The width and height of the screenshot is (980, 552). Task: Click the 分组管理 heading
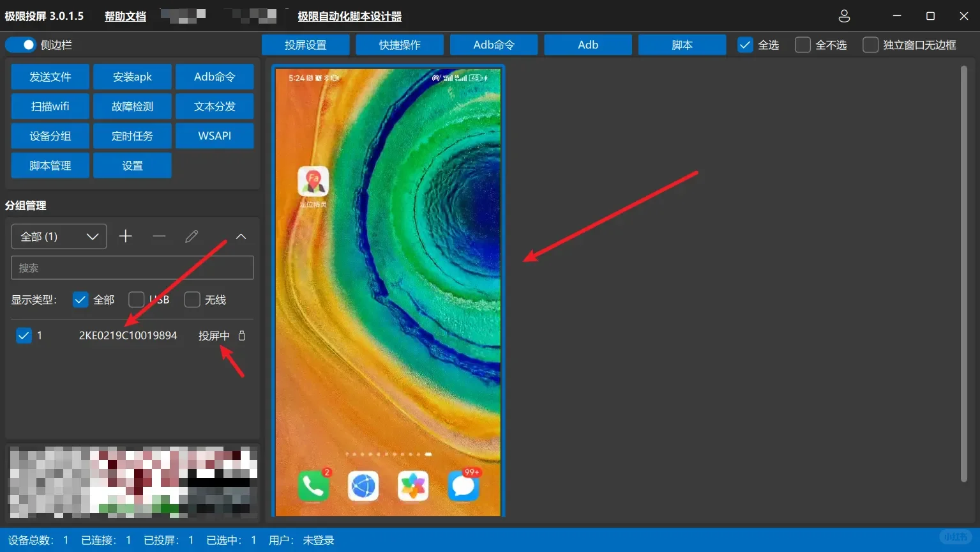pyautogui.click(x=26, y=206)
